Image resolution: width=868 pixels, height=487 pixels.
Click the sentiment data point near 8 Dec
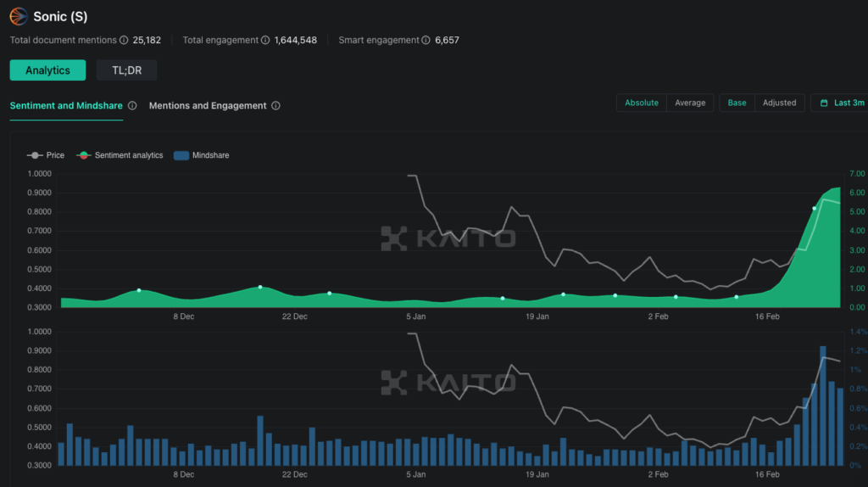click(x=139, y=290)
